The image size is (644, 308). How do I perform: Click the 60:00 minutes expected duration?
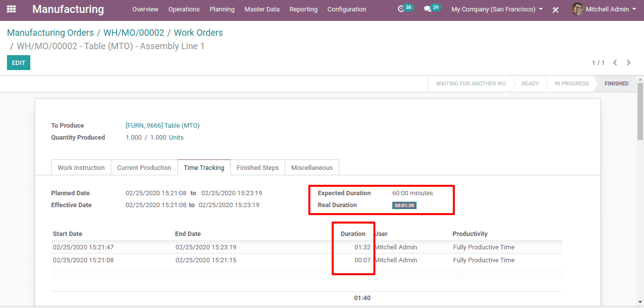click(x=413, y=193)
